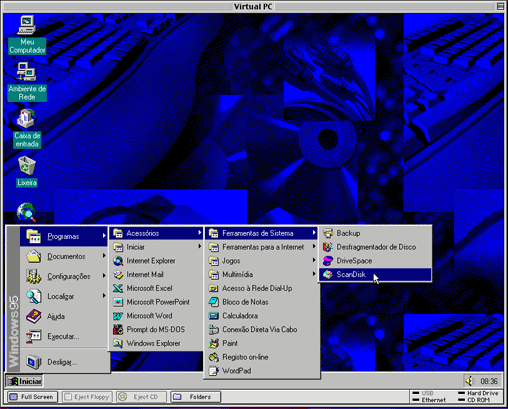Click Full Screen button in Virtual PC
508x409 pixels.
pos(32,397)
